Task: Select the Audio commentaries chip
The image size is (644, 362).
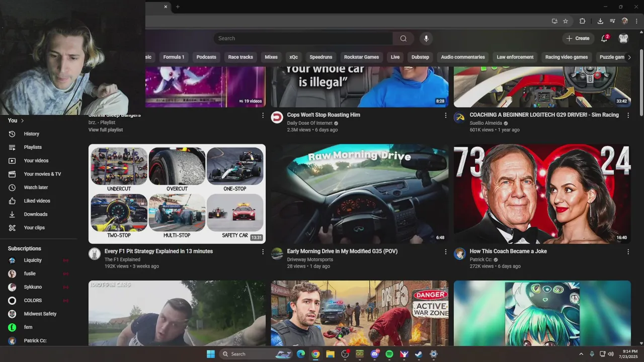Action: coord(463,57)
